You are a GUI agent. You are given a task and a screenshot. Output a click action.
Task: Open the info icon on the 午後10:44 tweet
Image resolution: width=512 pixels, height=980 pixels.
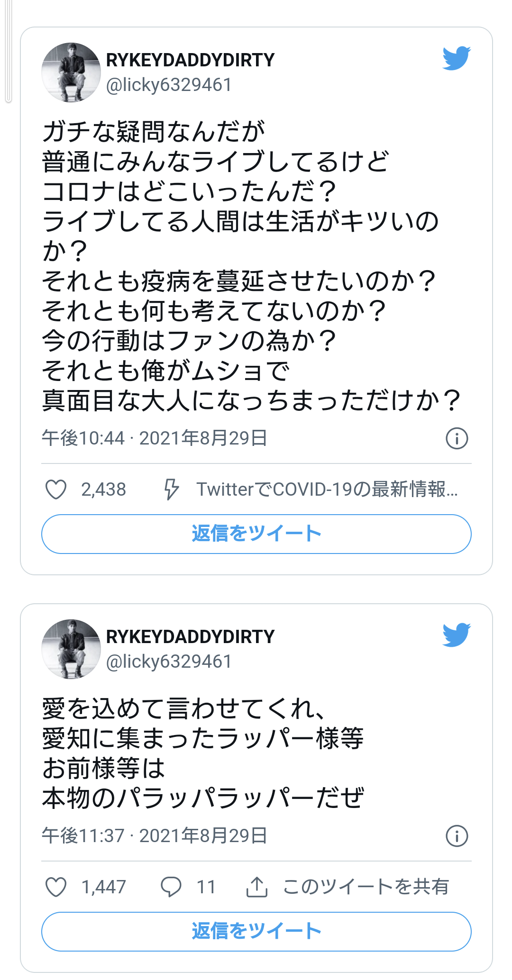457,438
